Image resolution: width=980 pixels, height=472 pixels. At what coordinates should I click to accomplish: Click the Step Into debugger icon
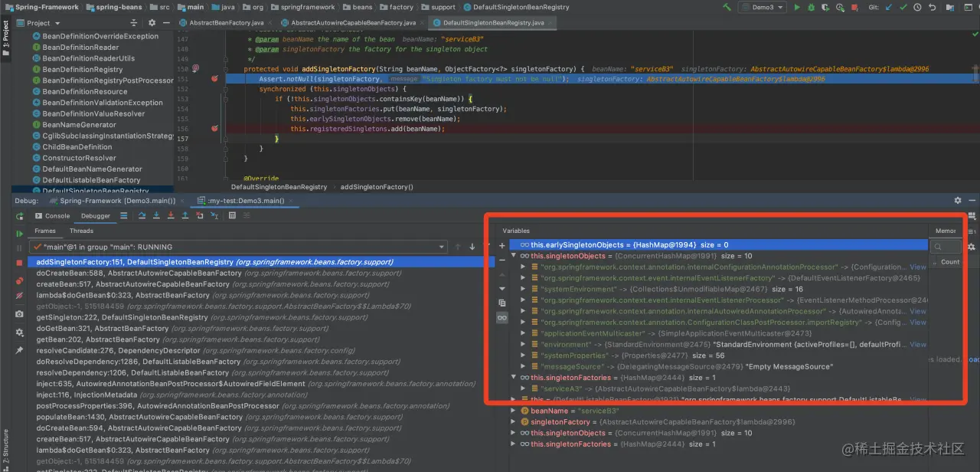[156, 216]
